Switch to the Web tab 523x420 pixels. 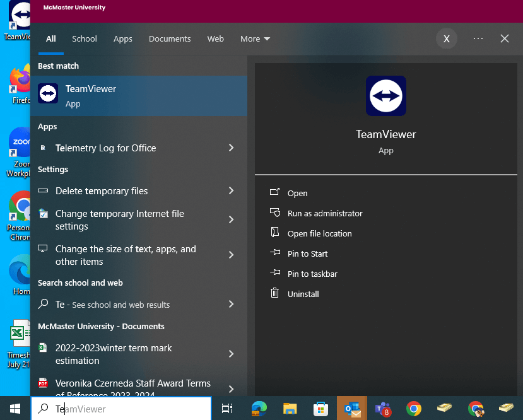[x=216, y=39]
